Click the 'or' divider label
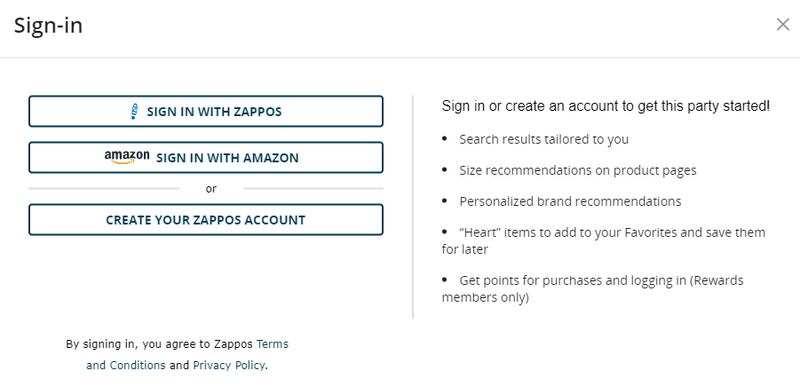 211,189
